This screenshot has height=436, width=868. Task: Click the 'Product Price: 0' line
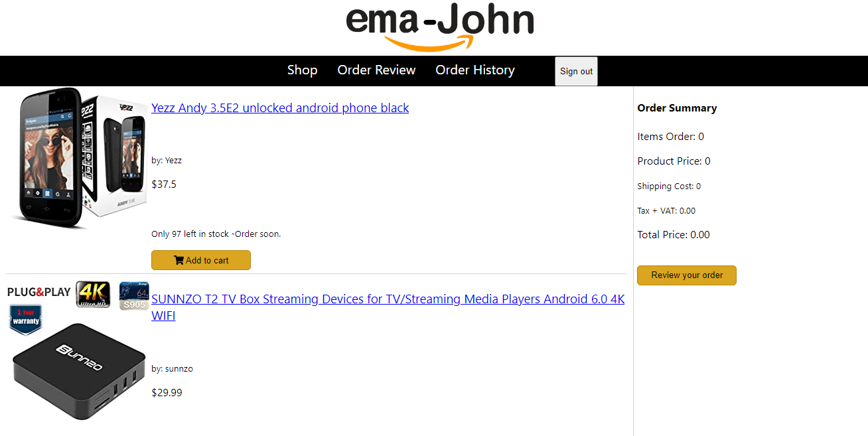click(x=674, y=161)
